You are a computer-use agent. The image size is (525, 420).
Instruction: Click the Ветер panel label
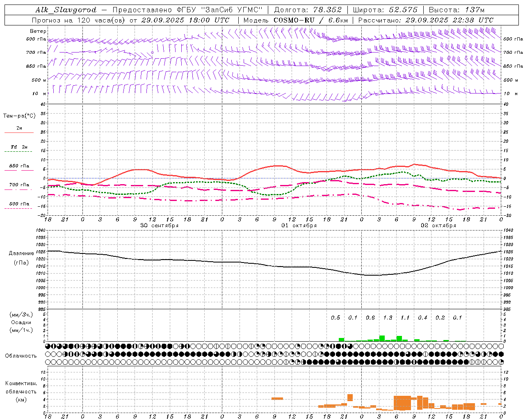[38, 31]
